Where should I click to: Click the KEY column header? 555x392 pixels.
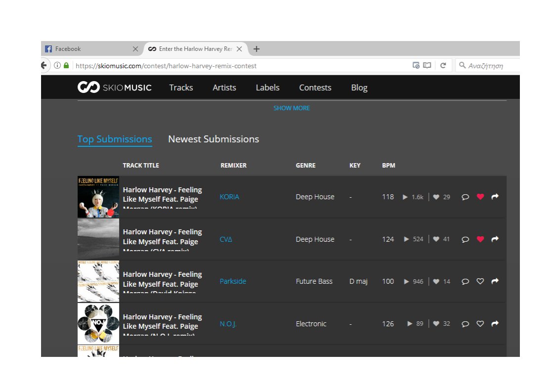(355, 165)
